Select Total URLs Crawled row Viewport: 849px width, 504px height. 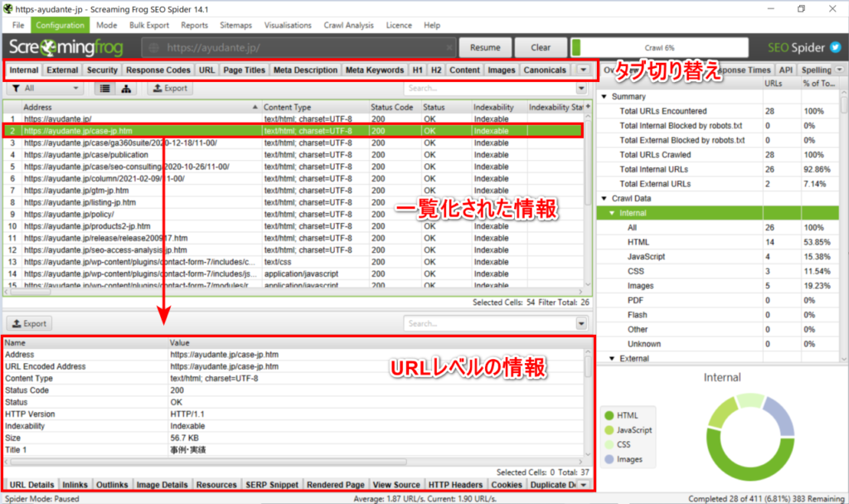coord(718,155)
